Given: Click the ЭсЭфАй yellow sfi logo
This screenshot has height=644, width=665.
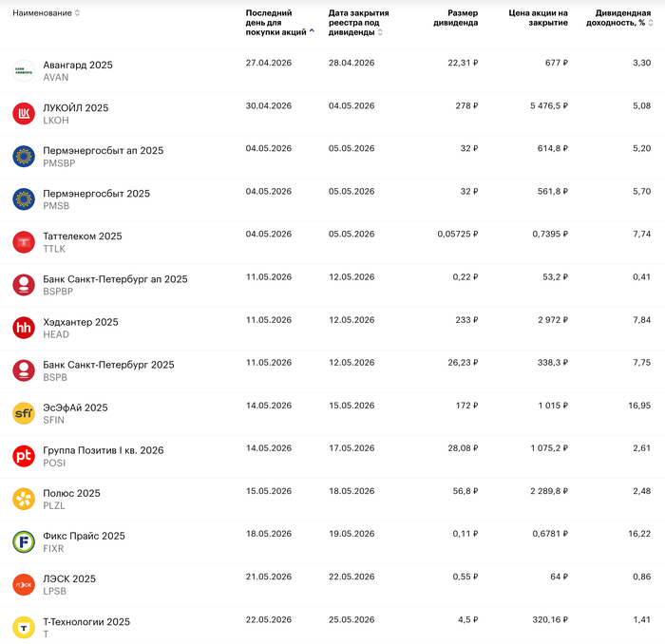Looking at the screenshot, I should tap(24, 413).
